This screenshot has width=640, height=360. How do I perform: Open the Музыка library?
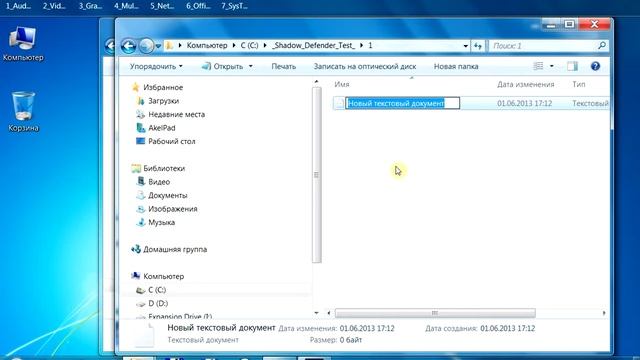(161, 222)
